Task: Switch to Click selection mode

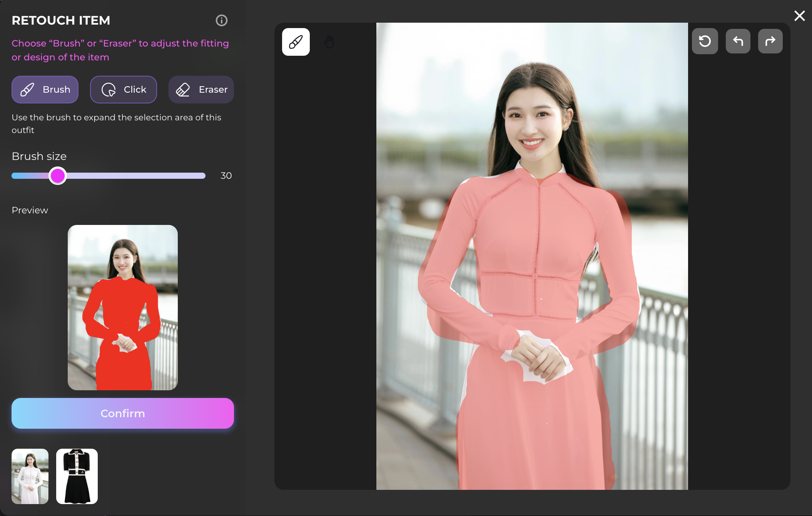Action: pyautogui.click(x=123, y=90)
